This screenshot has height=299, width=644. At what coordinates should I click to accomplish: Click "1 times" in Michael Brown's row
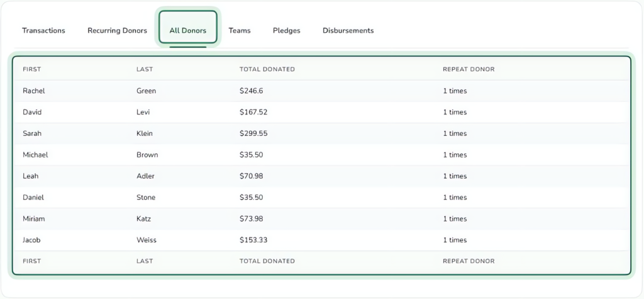455,155
